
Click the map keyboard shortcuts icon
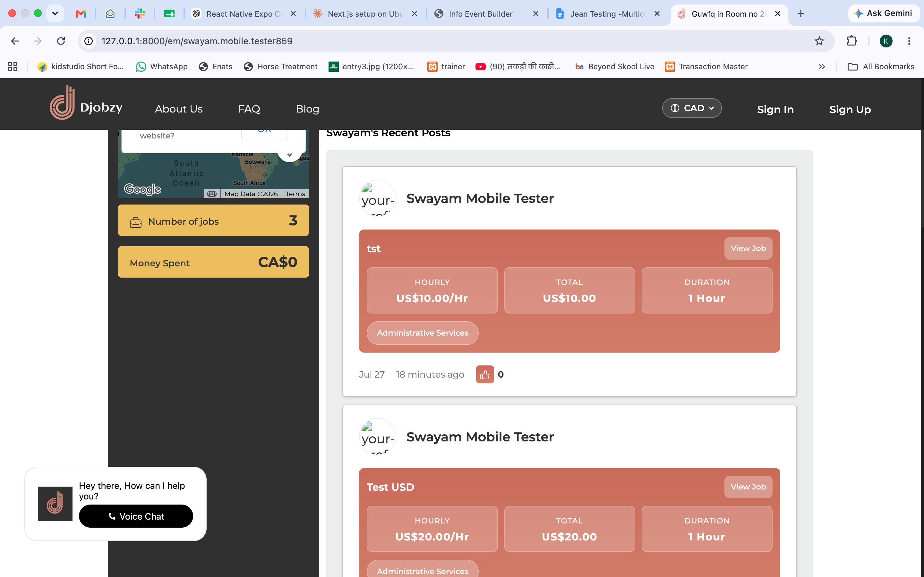click(x=212, y=194)
